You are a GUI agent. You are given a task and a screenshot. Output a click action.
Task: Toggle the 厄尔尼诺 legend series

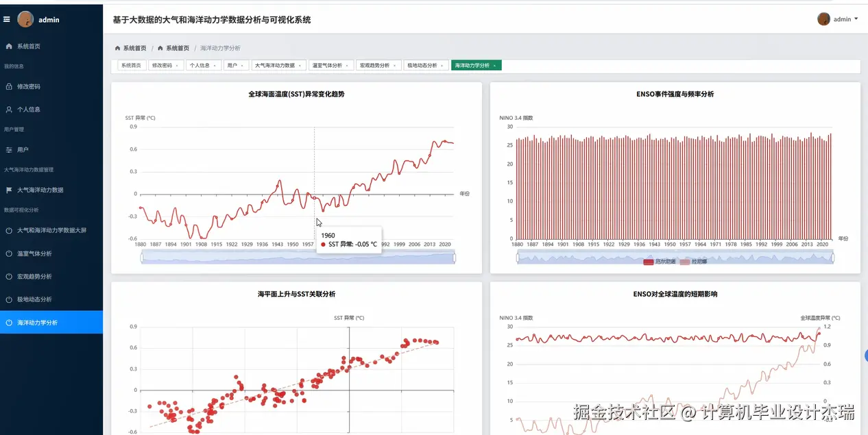click(x=660, y=262)
